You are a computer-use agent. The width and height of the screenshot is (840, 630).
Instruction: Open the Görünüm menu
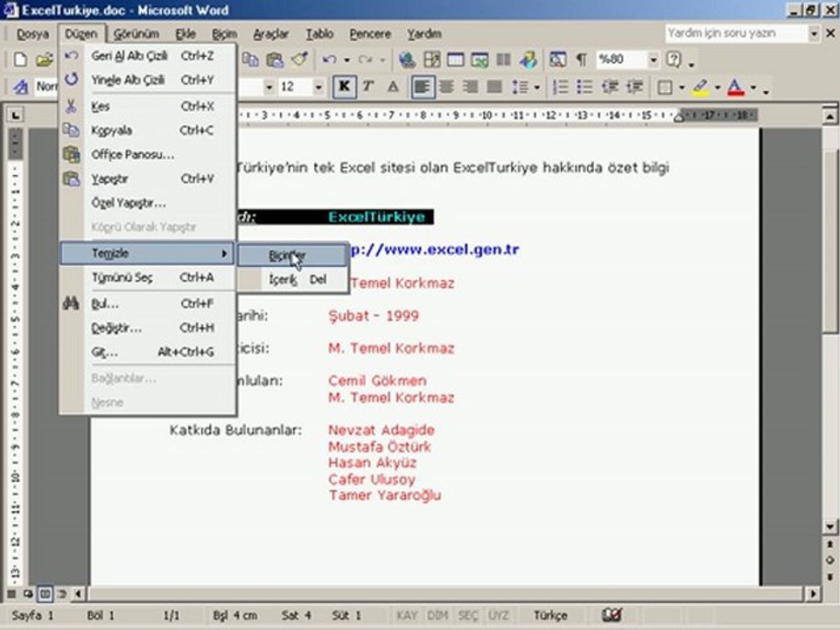point(136,34)
